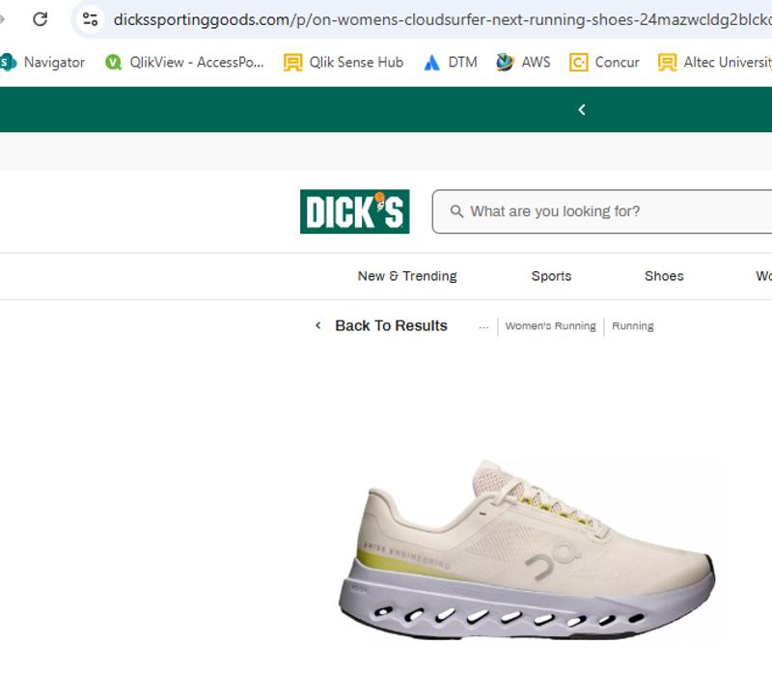Click the AWS bookmark icon
The image size is (772, 700).
502,62
